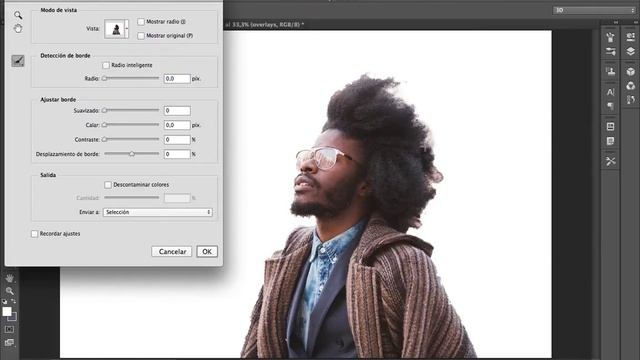Click the Calar value field
Viewport: 640px width, 360px height.
(177, 125)
